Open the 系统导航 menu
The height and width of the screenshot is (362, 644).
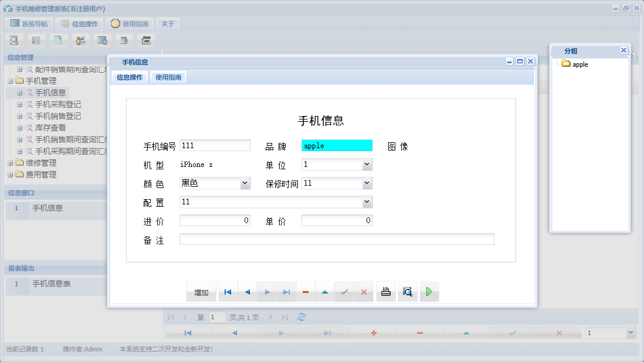pos(28,23)
